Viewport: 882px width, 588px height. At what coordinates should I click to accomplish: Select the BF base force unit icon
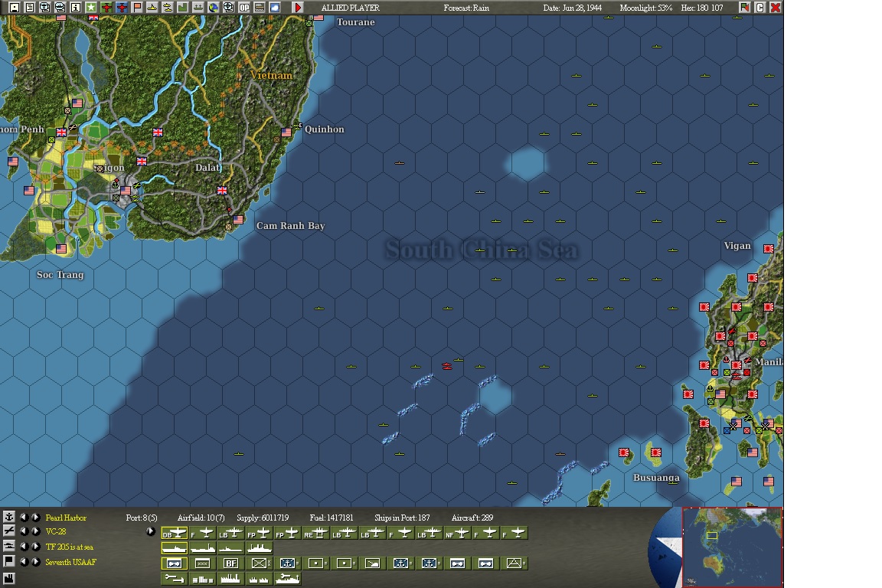coord(230,563)
